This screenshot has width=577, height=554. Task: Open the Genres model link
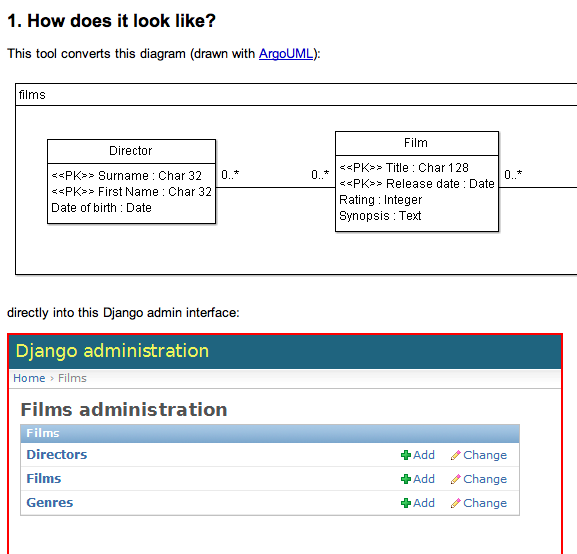pos(50,502)
